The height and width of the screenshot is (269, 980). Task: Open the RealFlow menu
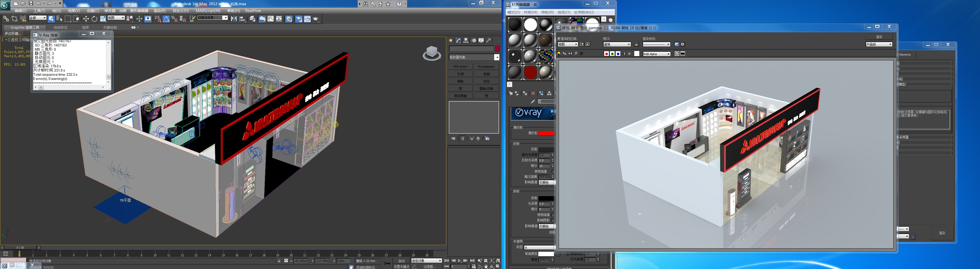(x=253, y=11)
